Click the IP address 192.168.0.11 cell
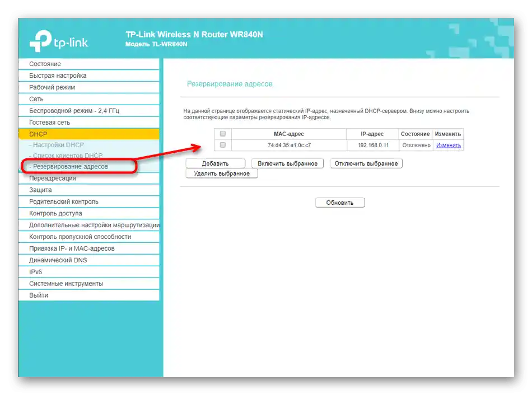The height and width of the screenshot is (395, 532). (x=373, y=145)
